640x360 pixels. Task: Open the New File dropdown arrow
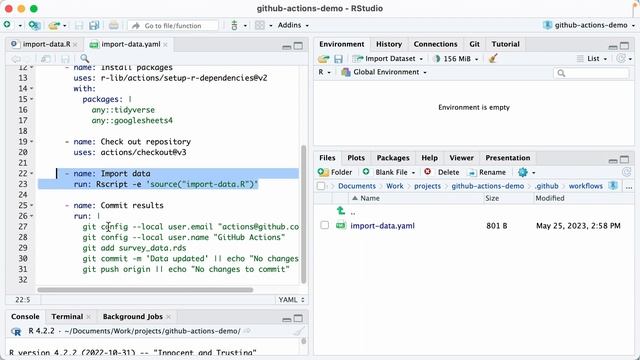tap(19, 25)
